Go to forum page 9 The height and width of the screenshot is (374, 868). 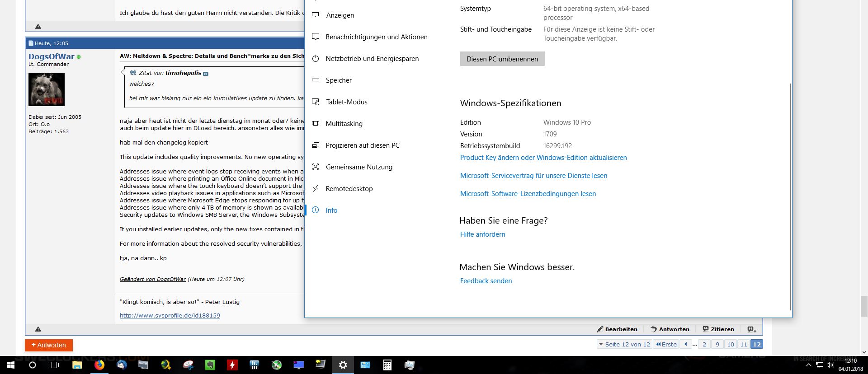pyautogui.click(x=717, y=344)
